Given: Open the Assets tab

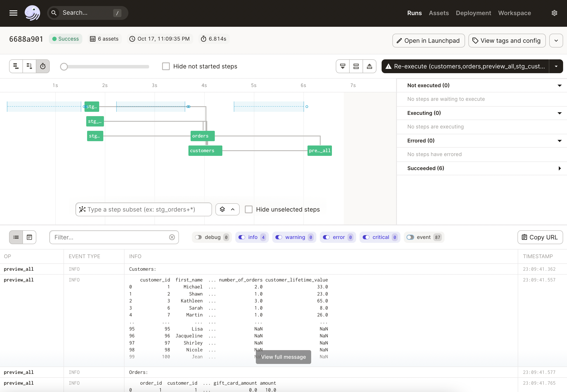Looking at the screenshot, I should pos(439,13).
